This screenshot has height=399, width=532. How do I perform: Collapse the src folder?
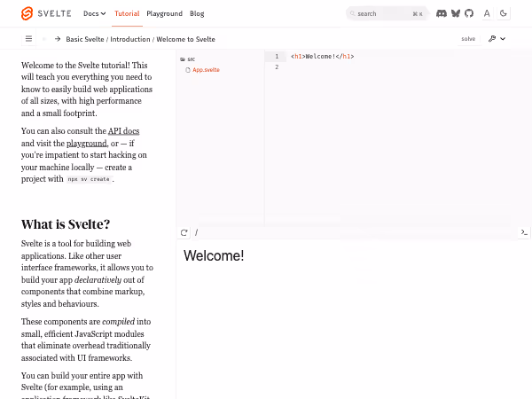[x=188, y=59]
